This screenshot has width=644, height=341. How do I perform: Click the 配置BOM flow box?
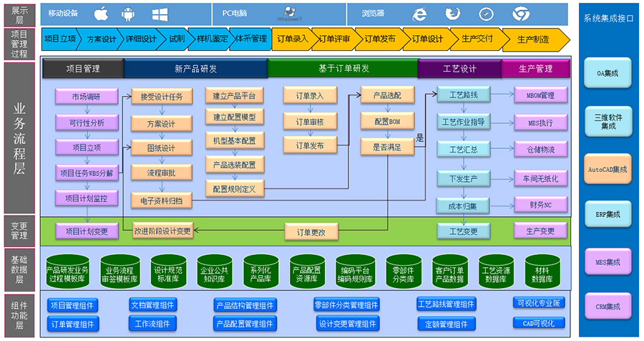[387, 121]
